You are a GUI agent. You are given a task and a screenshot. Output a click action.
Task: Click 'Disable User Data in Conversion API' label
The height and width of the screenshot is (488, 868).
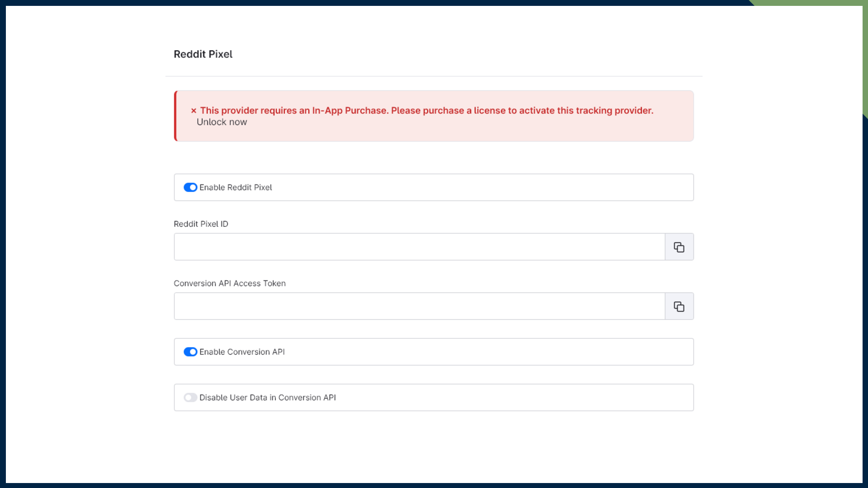click(267, 398)
